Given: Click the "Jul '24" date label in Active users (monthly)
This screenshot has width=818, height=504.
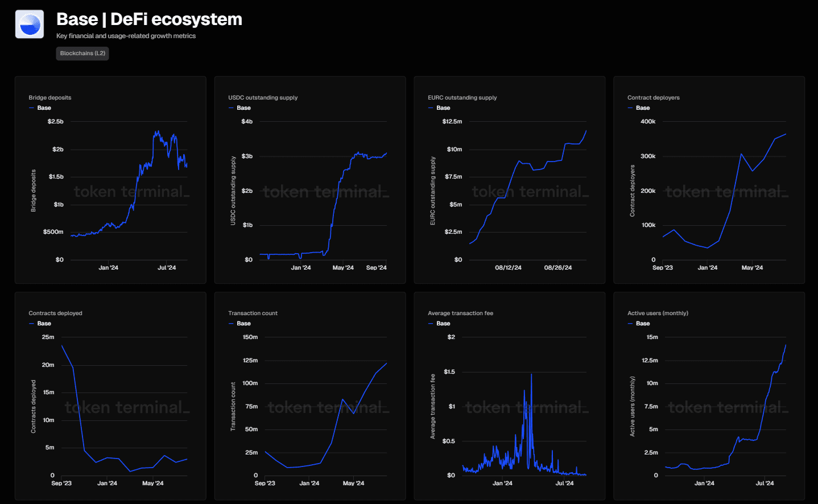Looking at the screenshot, I should click(x=765, y=484).
